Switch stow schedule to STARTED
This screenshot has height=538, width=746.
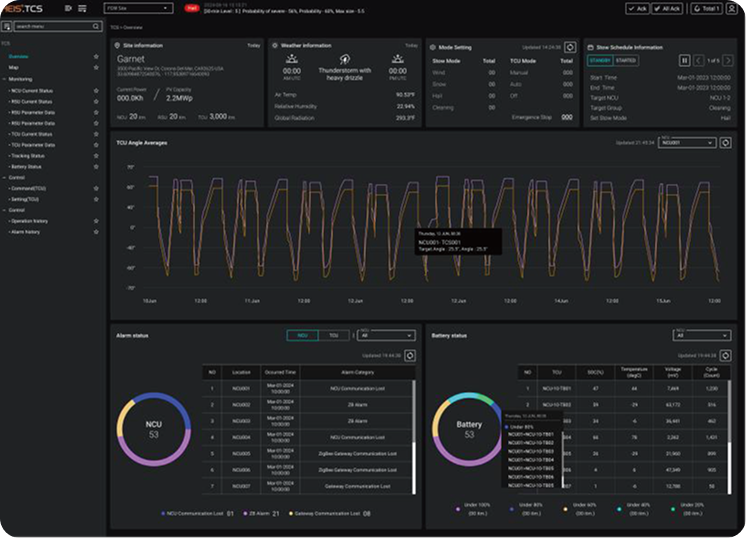pyautogui.click(x=628, y=60)
